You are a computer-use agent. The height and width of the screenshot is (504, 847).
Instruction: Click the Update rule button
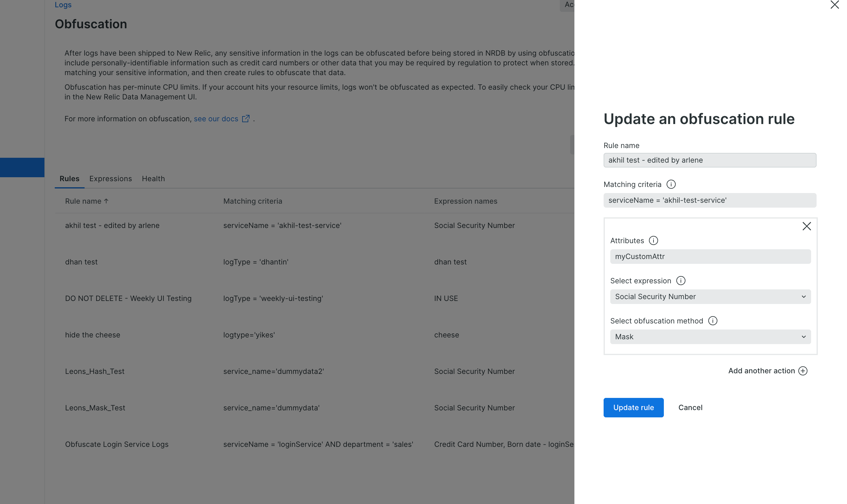(x=633, y=407)
